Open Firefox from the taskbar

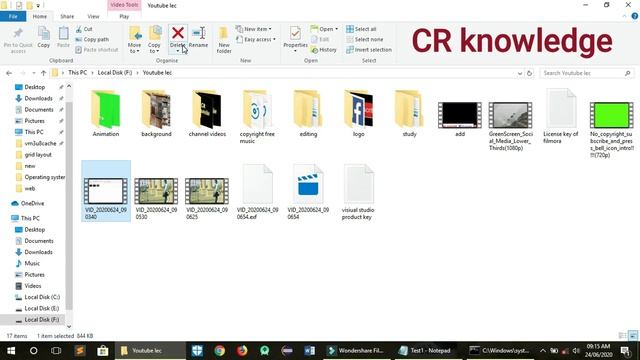[x=242, y=351]
